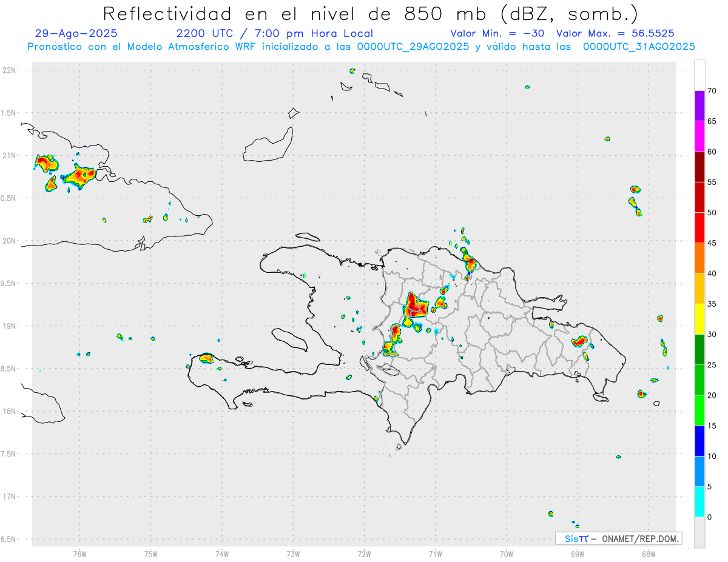Screen dimensions: 728x562
Task: Click the big orange storm cell over eastern Cuba
Action: point(79,176)
